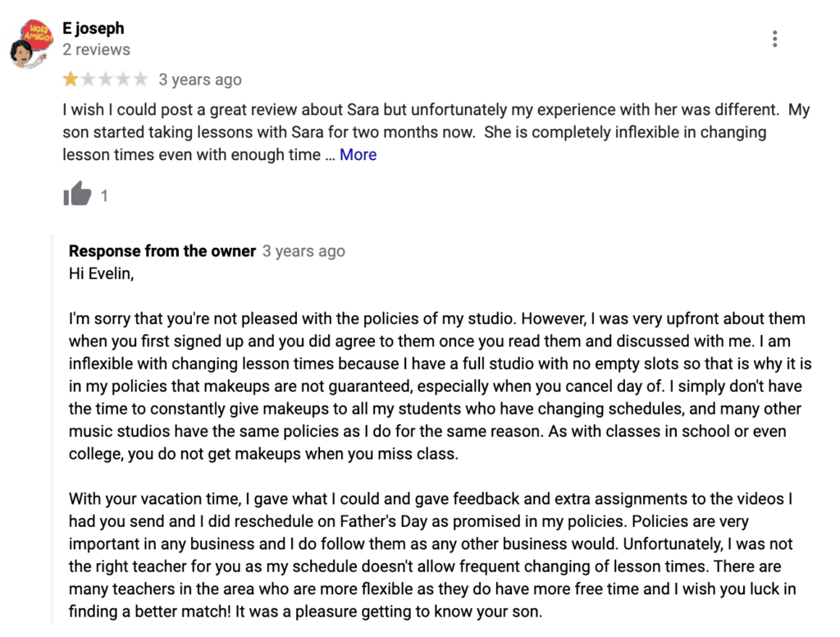This screenshot has width=840, height=637.
Task: Open the three-dot review options menu
Action: click(x=774, y=39)
